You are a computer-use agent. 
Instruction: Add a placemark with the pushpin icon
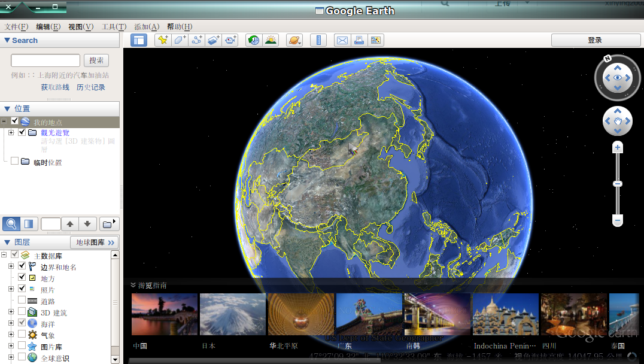coord(163,40)
